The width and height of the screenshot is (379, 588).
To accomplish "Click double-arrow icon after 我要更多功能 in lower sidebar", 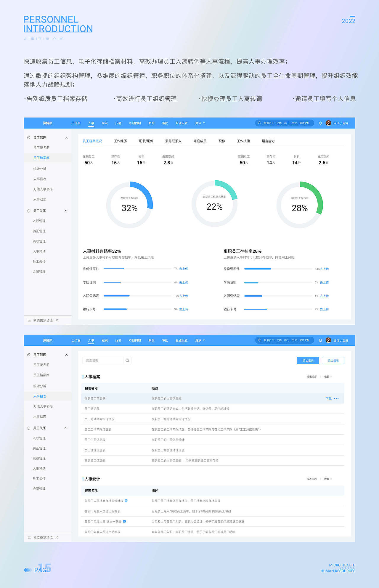I will (x=57, y=537).
